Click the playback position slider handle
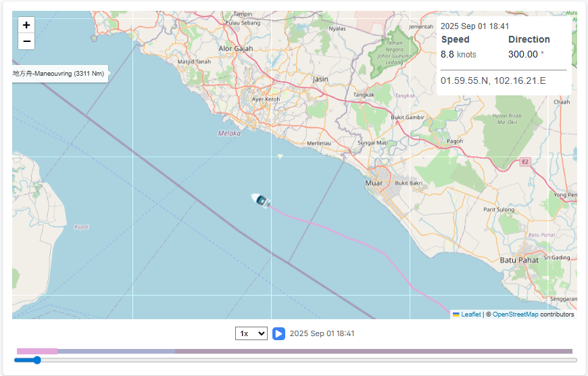The width and height of the screenshot is (588, 376). pos(36,360)
